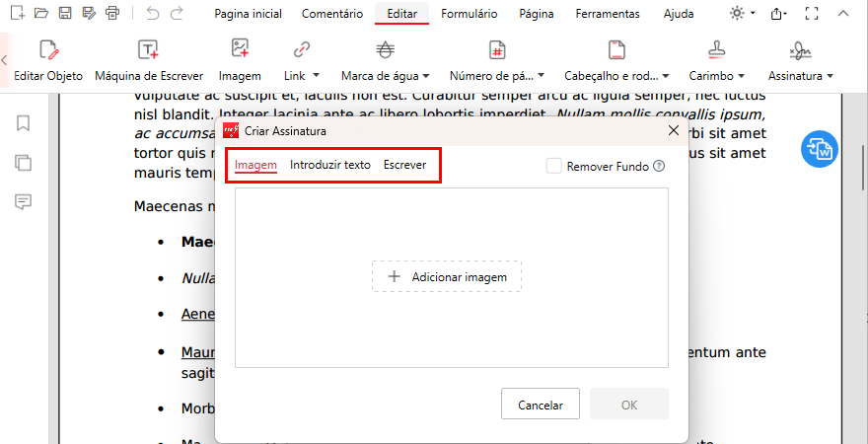This screenshot has width=868, height=444.
Task: Open the share dropdown arrow
Action: (786, 14)
